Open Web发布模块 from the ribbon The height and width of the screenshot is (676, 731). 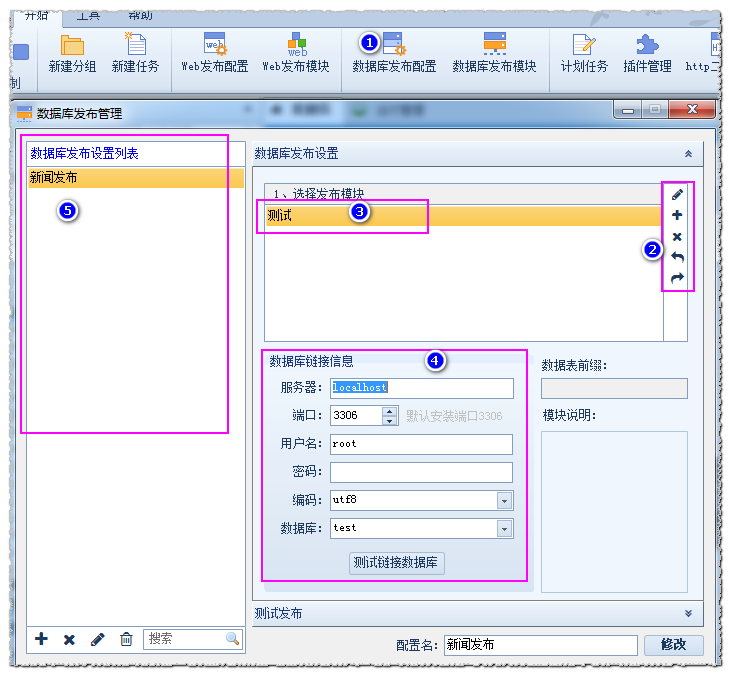pyautogui.click(x=296, y=53)
